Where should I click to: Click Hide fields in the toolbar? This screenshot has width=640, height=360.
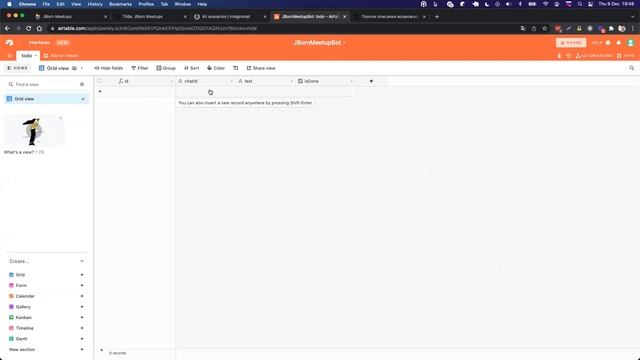tap(109, 68)
